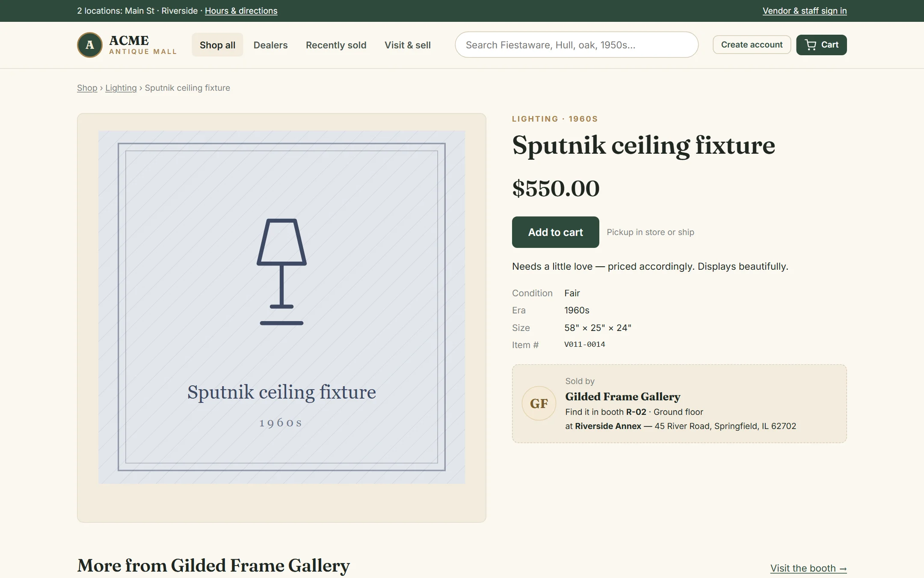The image size is (924, 578).
Task: Click the GF vendor avatar badge
Action: tap(539, 403)
